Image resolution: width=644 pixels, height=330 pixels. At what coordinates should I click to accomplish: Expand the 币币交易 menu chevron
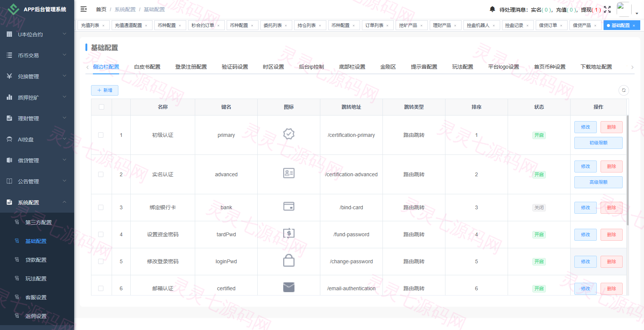(64, 55)
